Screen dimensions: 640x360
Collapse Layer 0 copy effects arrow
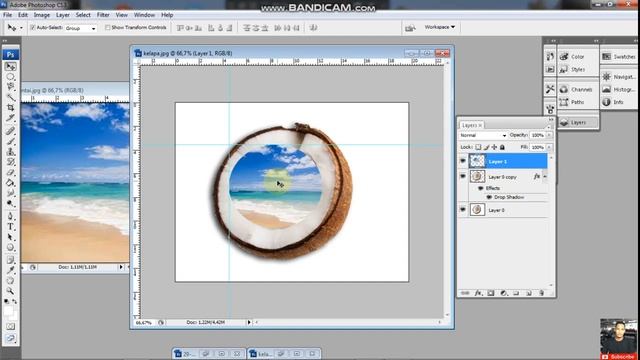(545, 177)
